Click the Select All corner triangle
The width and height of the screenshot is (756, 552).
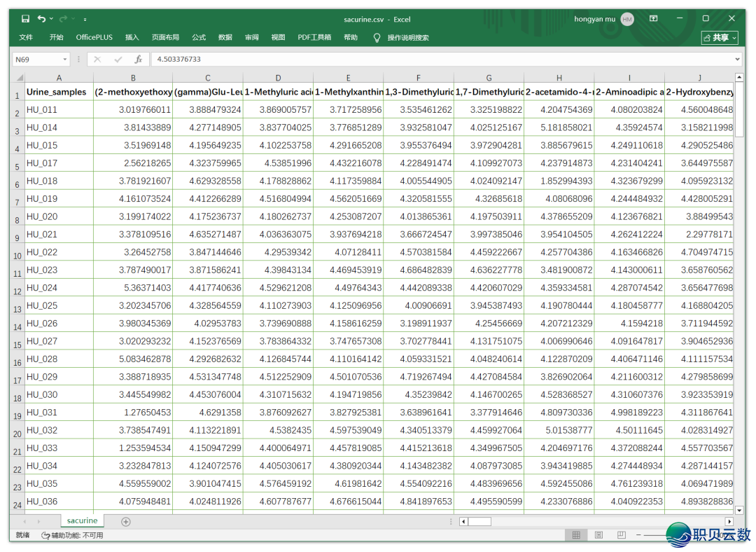tap(19, 78)
